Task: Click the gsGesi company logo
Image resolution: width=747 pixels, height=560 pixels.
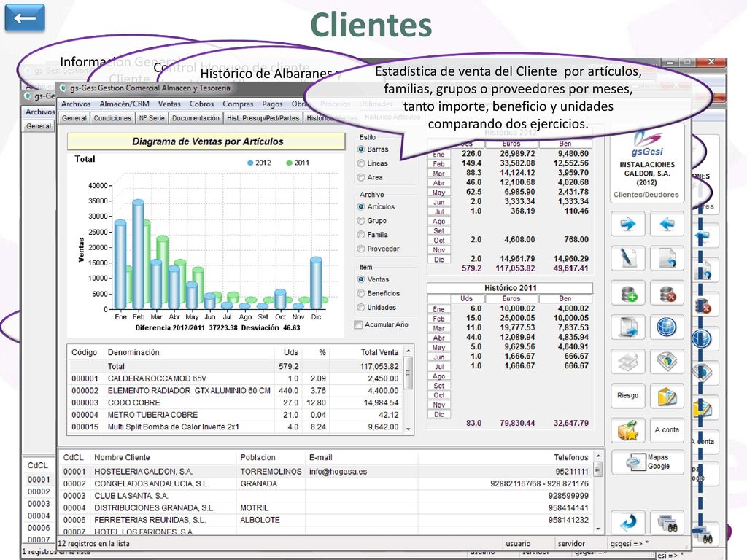Action: (647, 143)
